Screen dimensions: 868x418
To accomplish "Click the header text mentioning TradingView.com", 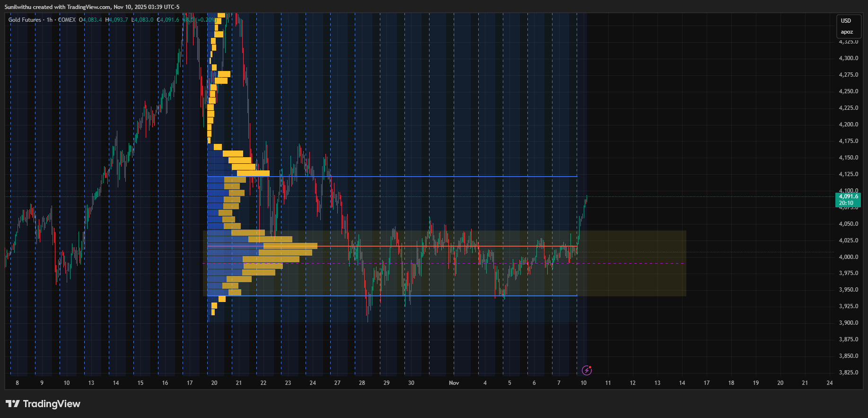I will [x=92, y=7].
